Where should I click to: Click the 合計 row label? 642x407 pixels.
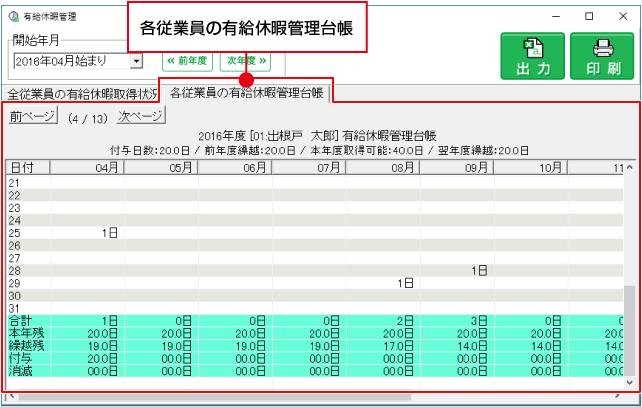tap(20, 321)
